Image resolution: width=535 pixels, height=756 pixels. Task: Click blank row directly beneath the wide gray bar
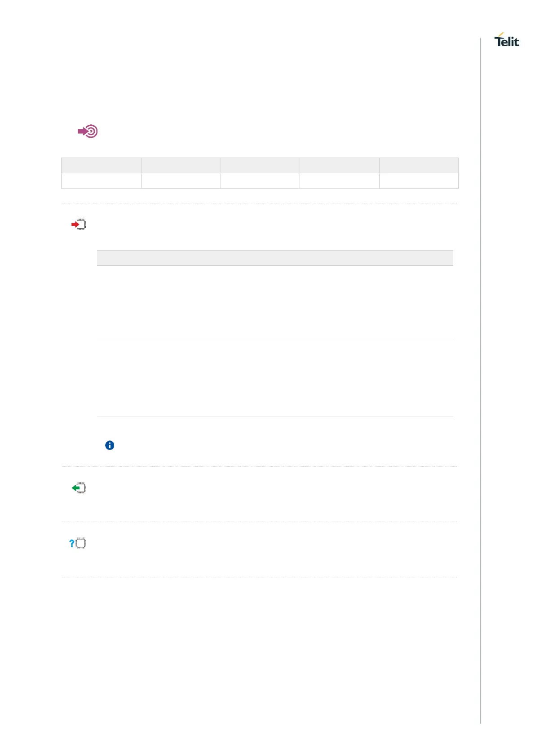275,303
